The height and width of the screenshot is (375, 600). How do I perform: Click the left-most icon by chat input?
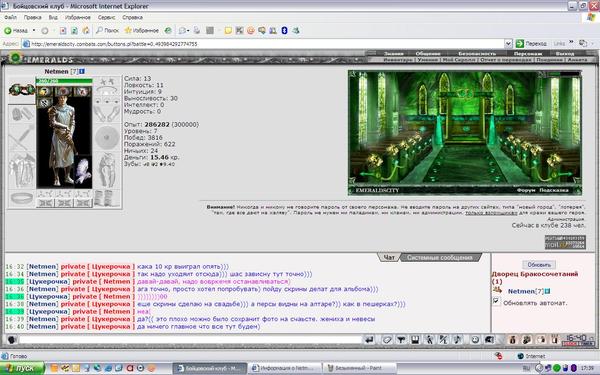pyautogui.click(x=11, y=339)
